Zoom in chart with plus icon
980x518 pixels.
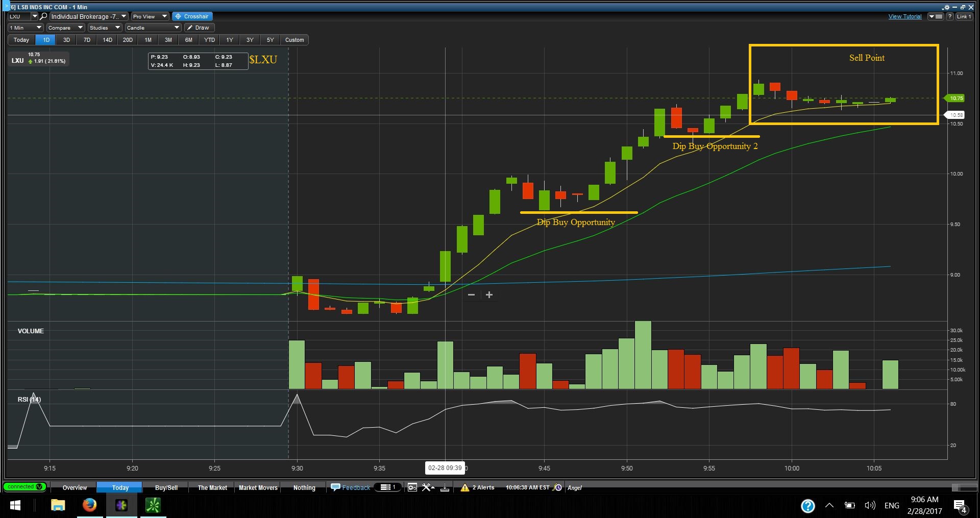[x=489, y=294]
